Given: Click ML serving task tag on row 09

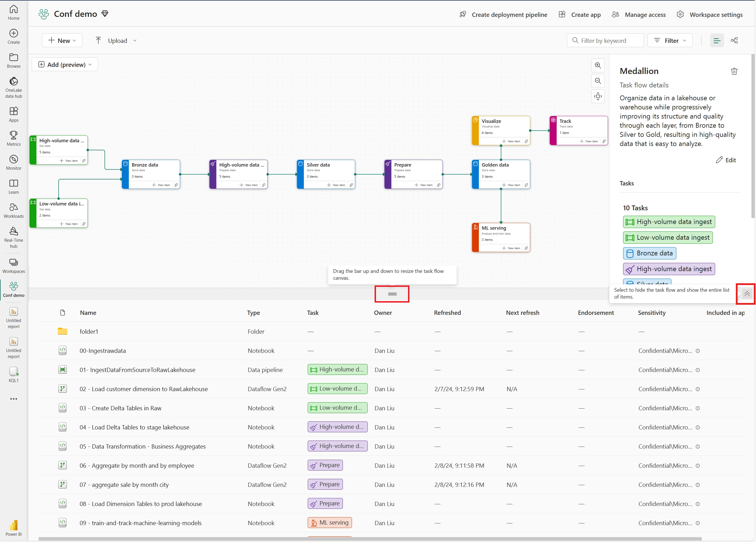Looking at the screenshot, I should pyautogui.click(x=330, y=523).
